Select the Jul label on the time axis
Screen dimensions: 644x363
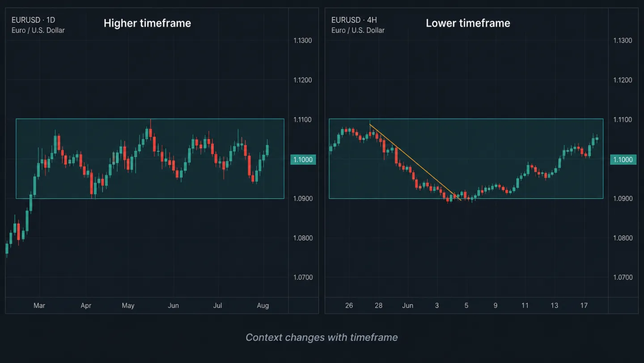tap(217, 306)
